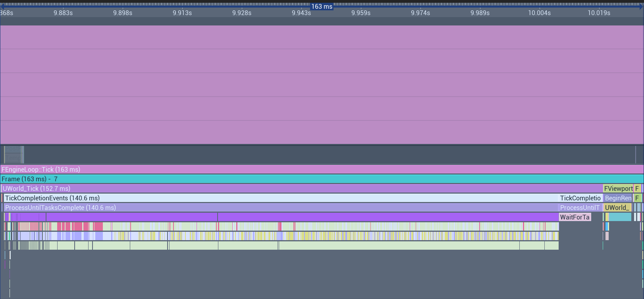Click the 10.004s mark on time ruler
Viewport: 644px width, 299px height.
click(539, 13)
